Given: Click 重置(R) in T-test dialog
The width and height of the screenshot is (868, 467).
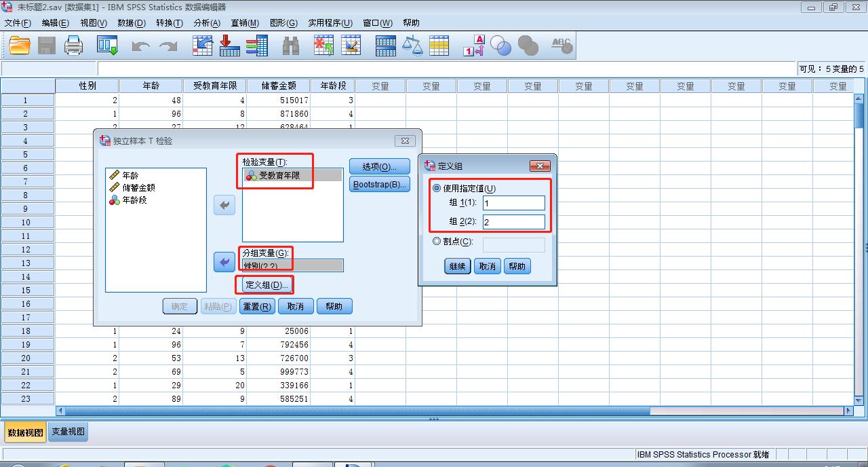Looking at the screenshot, I should [257, 307].
